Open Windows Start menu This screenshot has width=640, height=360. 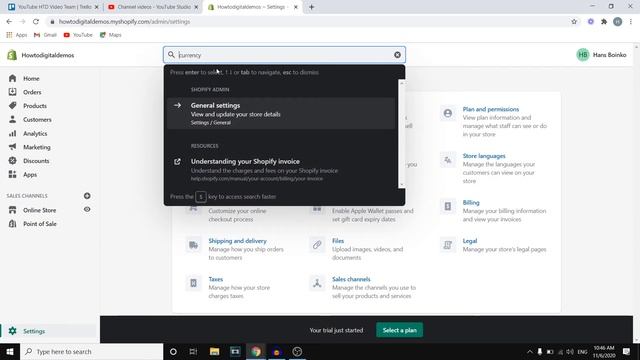pyautogui.click(x=10, y=351)
